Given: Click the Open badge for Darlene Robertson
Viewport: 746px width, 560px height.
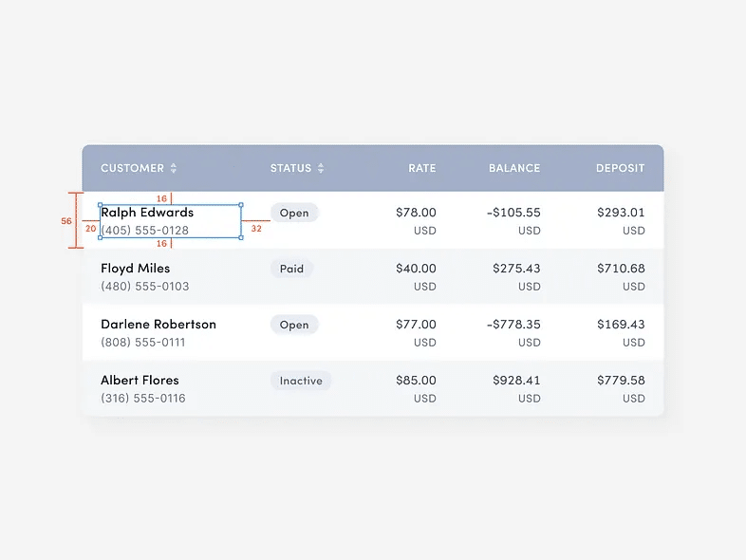Looking at the screenshot, I should tap(294, 325).
